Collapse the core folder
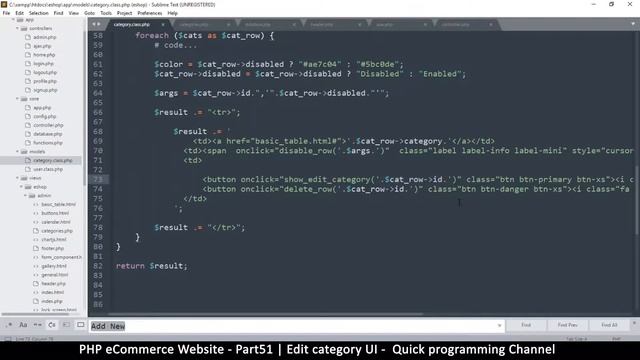Viewport: 640px width, 360px height. pyautogui.click(x=18, y=99)
